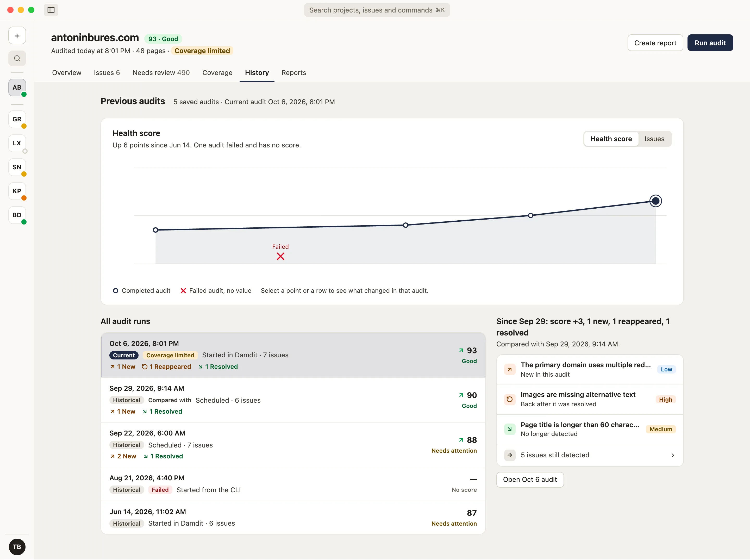750x560 pixels.
Task: Click resolved arrow icon for page title issue
Action: 510,429
